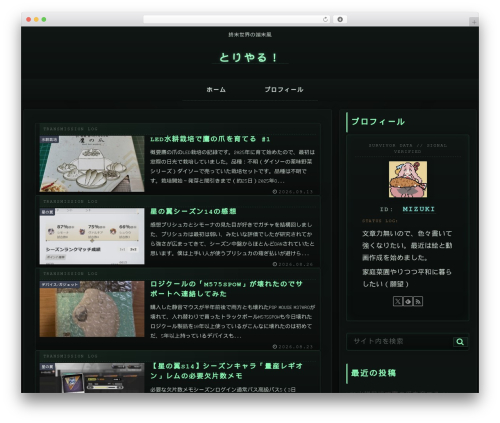Click the profile bio text 文章力無いので
The height and width of the screenshot is (423, 500).
point(407,245)
